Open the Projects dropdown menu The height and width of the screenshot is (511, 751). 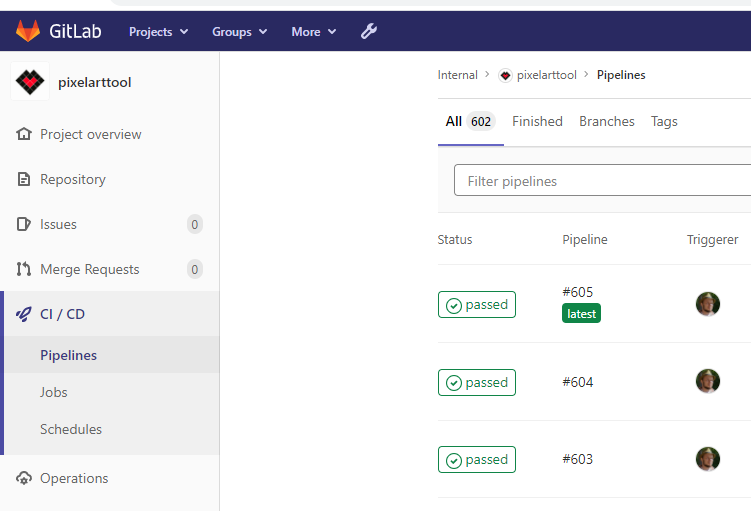tap(159, 32)
